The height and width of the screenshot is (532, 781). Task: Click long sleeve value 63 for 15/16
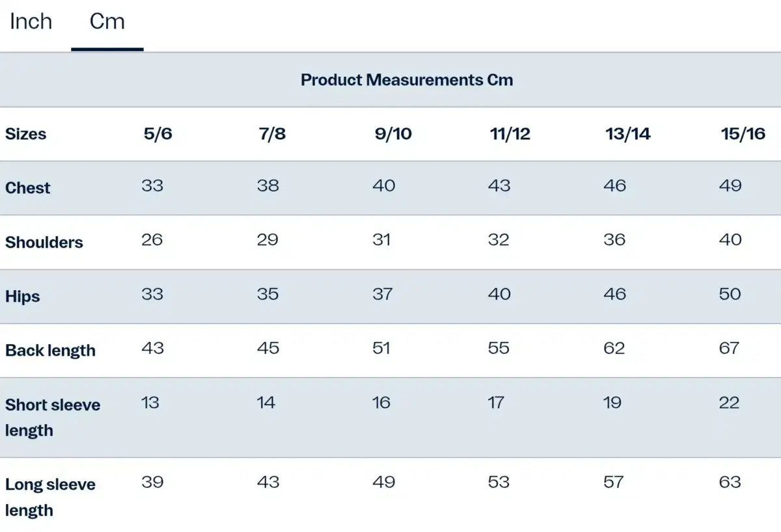tap(730, 482)
